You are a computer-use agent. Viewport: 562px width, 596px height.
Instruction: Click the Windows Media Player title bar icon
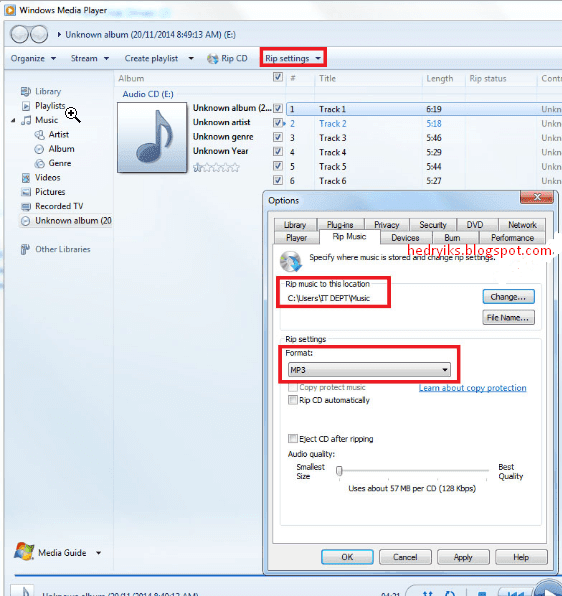point(10,10)
